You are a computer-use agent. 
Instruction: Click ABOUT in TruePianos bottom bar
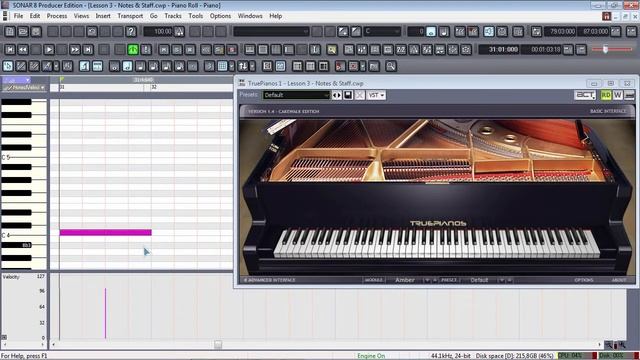(619, 280)
